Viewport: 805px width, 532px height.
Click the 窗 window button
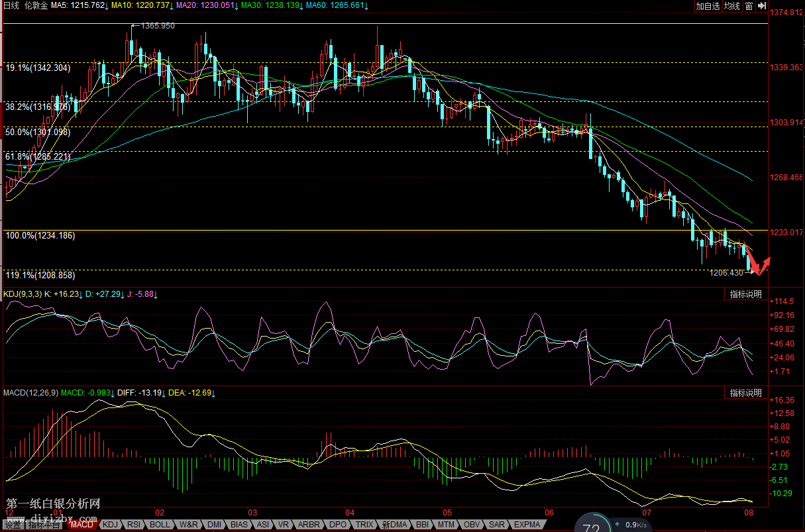click(x=749, y=6)
